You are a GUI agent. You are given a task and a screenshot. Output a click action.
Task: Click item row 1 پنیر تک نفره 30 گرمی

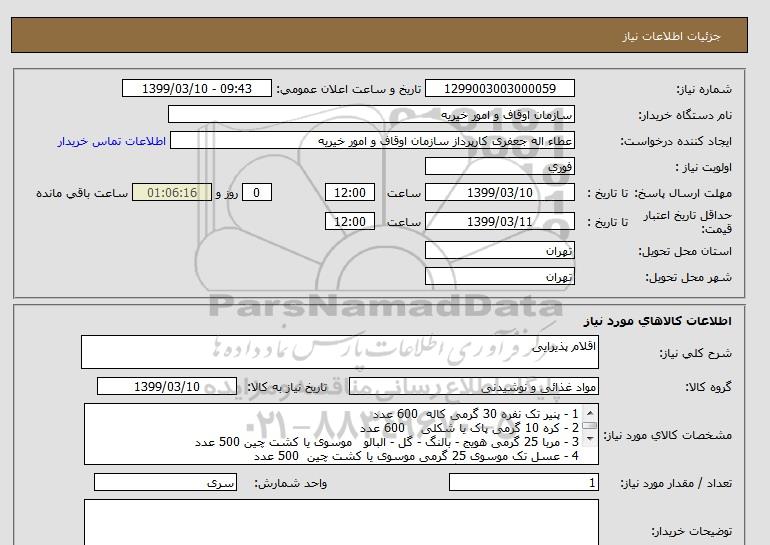pos(475,414)
